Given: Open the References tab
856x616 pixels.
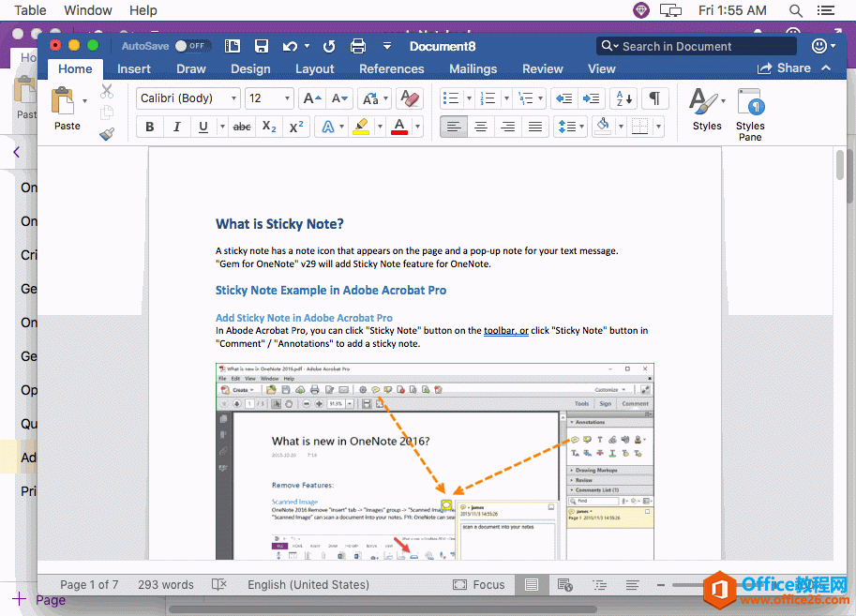Looking at the screenshot, I should pos(391,68).
